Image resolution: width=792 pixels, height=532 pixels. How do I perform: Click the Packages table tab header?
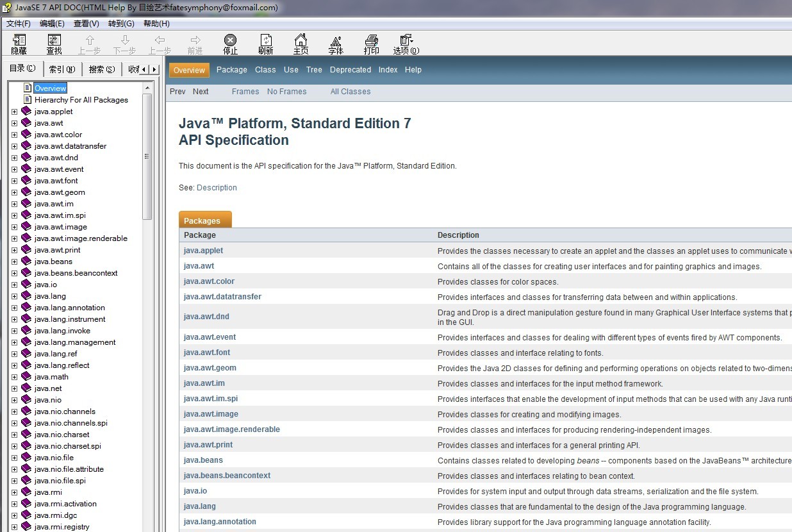coord(205,220)
